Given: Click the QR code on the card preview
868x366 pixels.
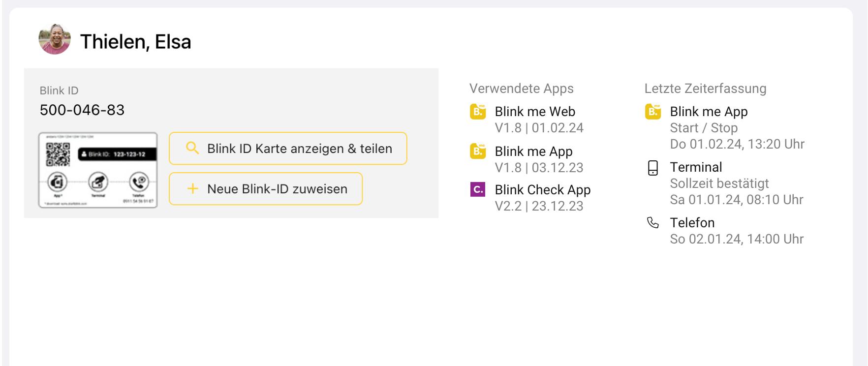Looking at the screenshot, I should pyautogui.click(x=58, y=154).
